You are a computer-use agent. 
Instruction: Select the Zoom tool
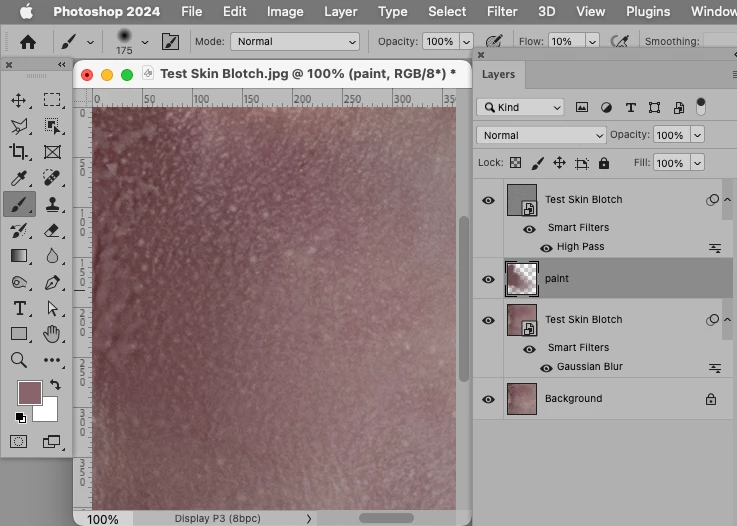pyautogui.click(x=19, y=360)
